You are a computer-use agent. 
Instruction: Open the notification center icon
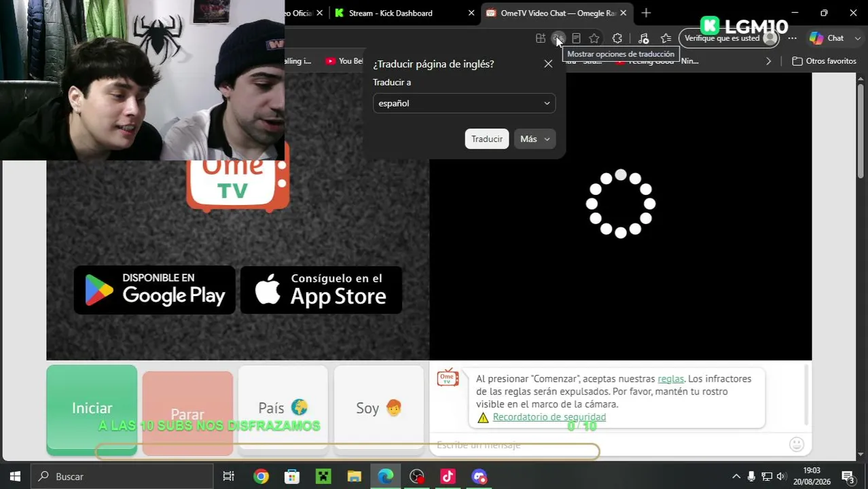[x=848, y=477]
